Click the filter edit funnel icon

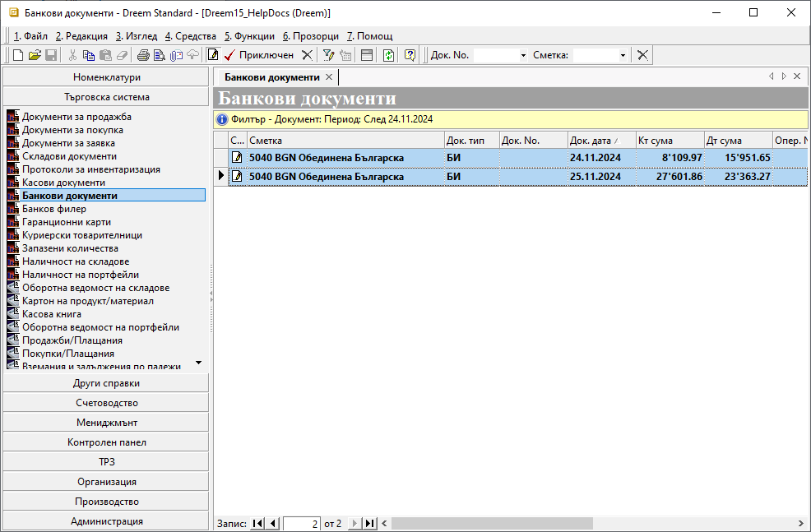328,55
